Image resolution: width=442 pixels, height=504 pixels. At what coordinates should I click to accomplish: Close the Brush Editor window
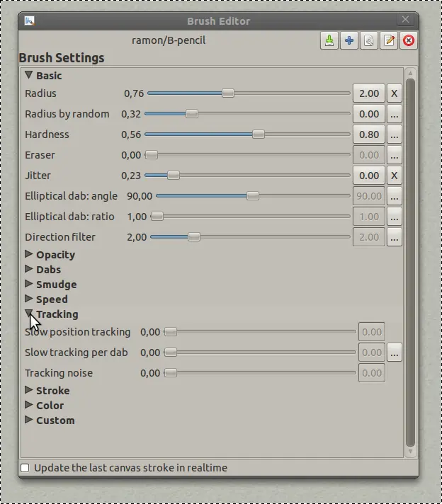click(405, 20)
